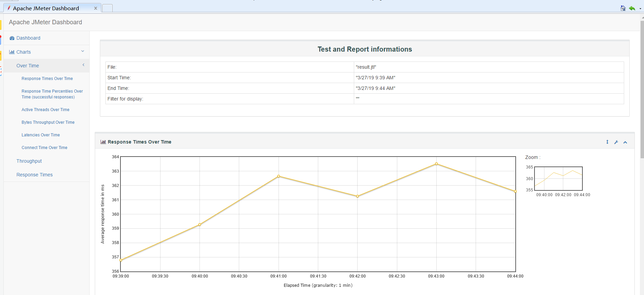Expand the Charts menu chevron

point(82,51)
